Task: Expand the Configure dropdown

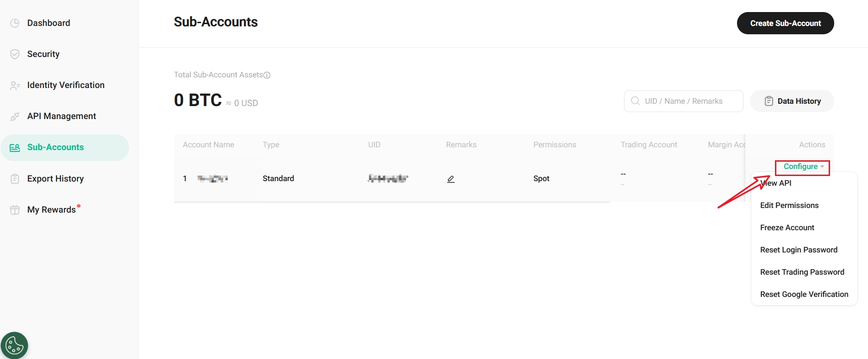Action: click(x=803, y=167)
